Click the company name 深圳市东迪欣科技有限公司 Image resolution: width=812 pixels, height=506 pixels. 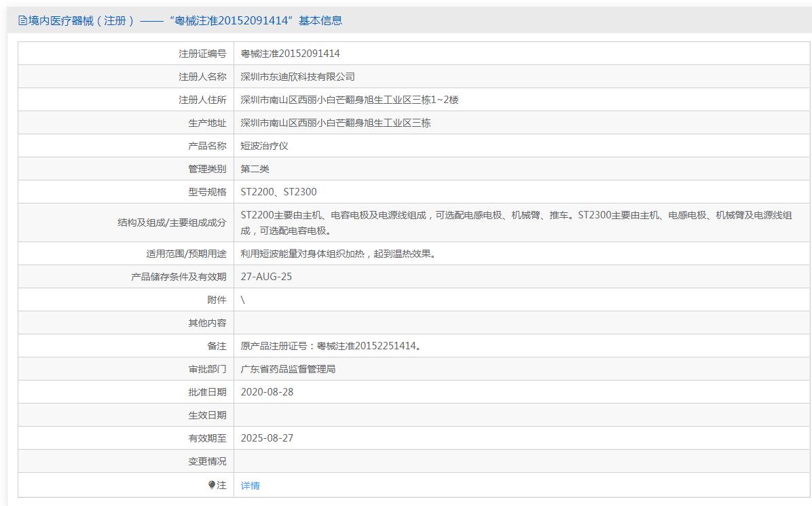click(297, 77)
